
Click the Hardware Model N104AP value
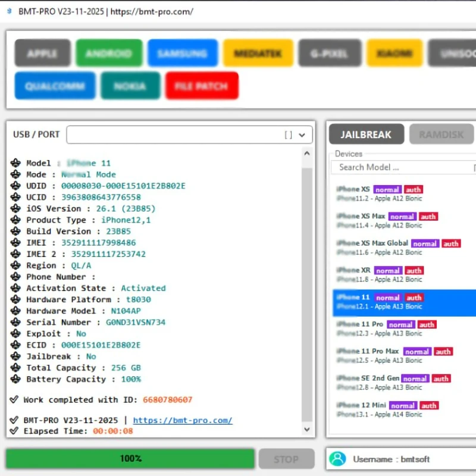[126, 311]
